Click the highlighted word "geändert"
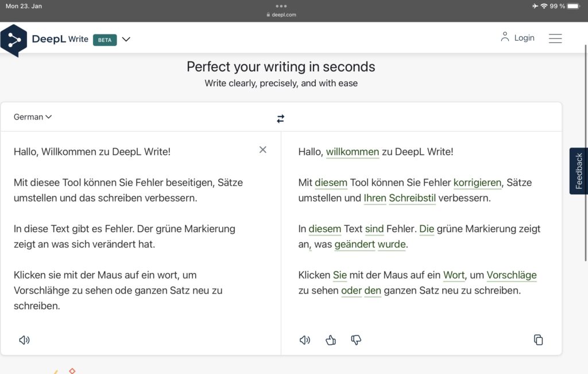Viewport: 588px width, 374px height. pos(355,244)
